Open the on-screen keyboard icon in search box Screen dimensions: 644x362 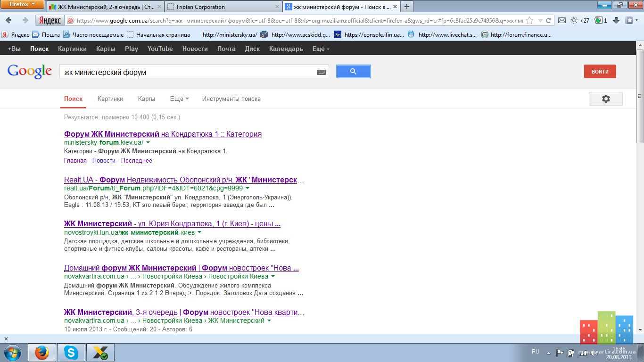click(321, 72)
